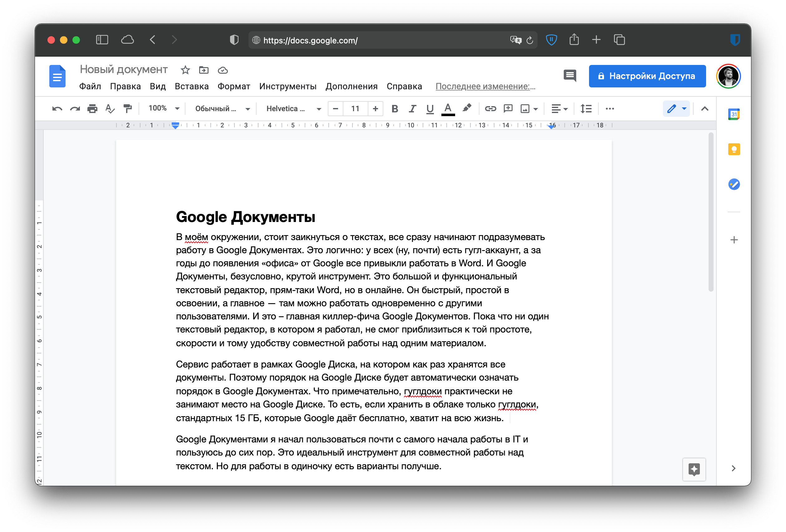Go to Docs home via blue document logo
Image resolution: width=786 pixels, height=532 pixels.
pyautogui.click(x=57, y=76)
